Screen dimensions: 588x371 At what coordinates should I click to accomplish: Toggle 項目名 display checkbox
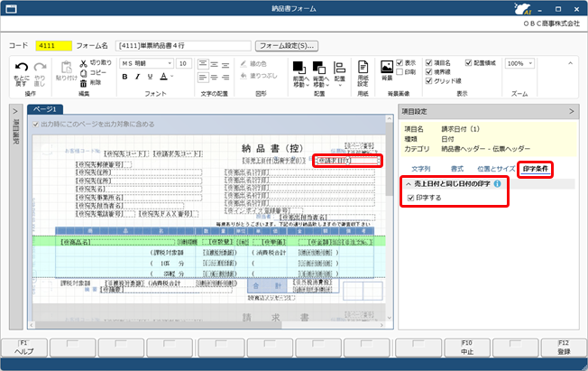tap(429, 62)
